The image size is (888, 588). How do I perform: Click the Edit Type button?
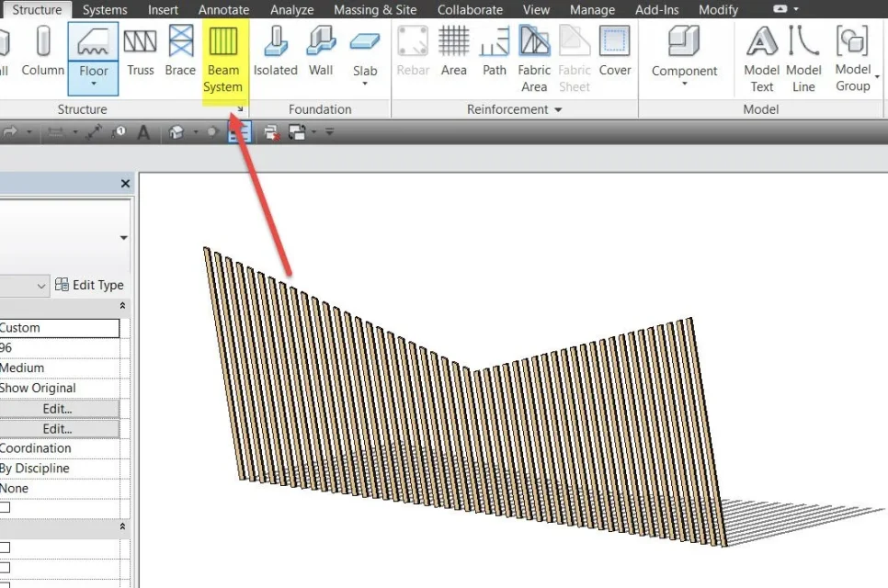click(x=89, y=285)
